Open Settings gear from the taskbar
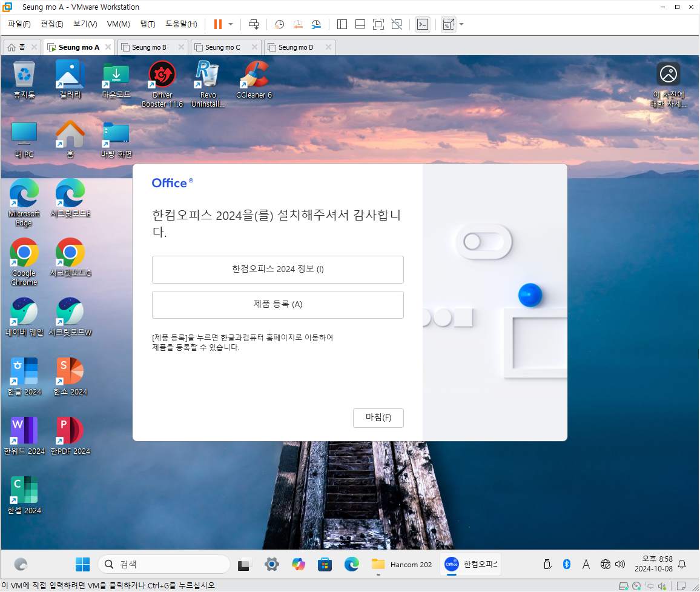The image size is (700, 592). pyautogui.click(x=271, y=564)
